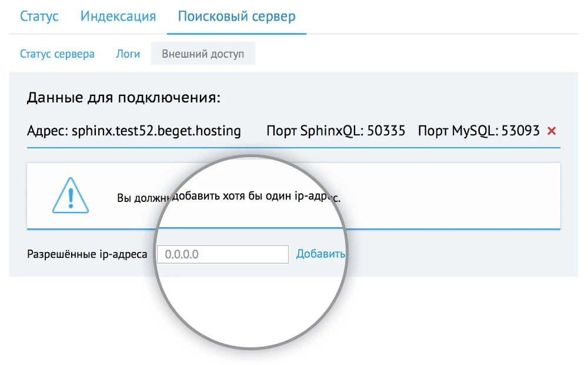Click the red X to remove connection data
The height and width of the screenshot is (365, 588).
553,132
